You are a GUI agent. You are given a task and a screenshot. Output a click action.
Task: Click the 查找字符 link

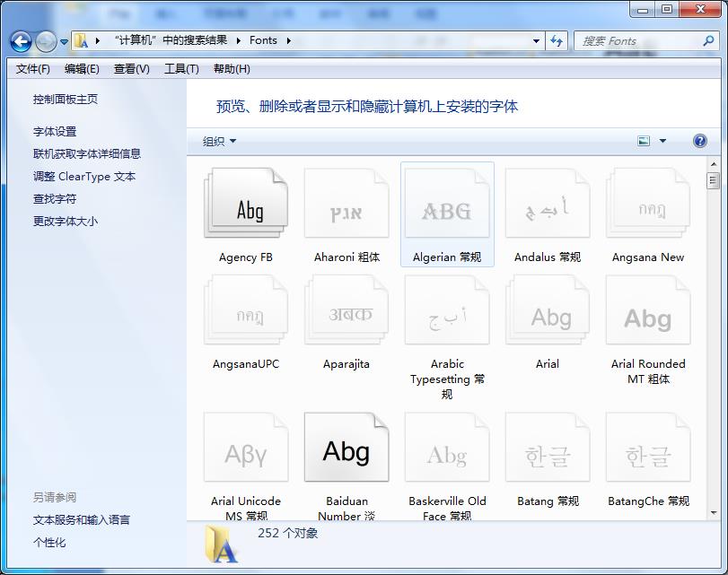(55, 199)
